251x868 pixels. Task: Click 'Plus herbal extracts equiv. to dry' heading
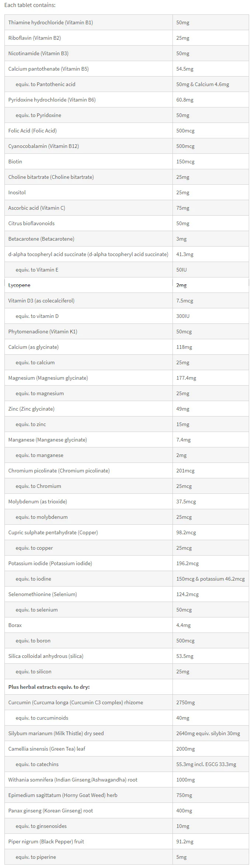(x=49, y=687)
